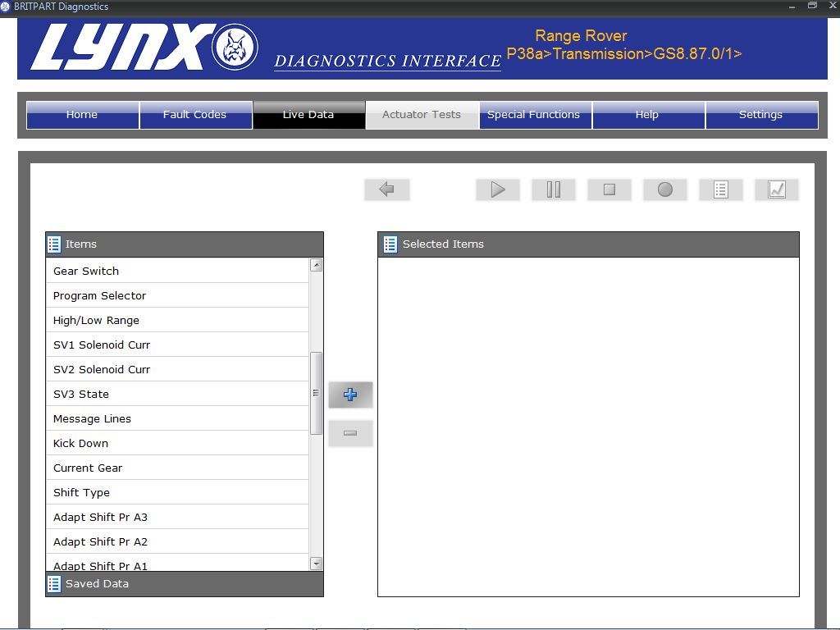
Task: Click the Saved Data list icon
Action: coord(54,584)
